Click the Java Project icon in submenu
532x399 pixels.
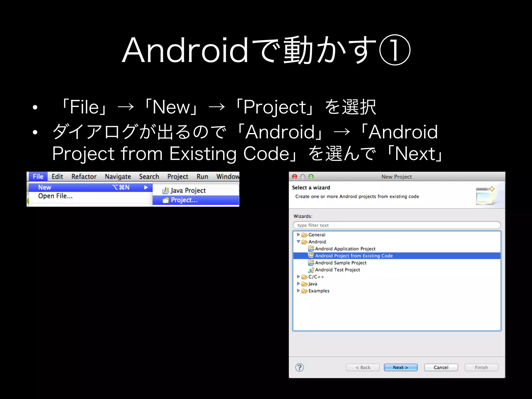(x=166, y=191)
